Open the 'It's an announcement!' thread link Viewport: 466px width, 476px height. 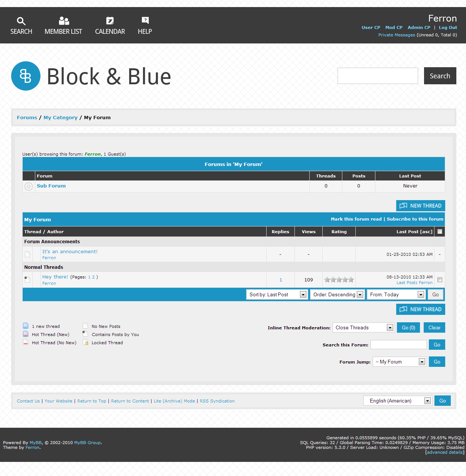coord(70,251)
